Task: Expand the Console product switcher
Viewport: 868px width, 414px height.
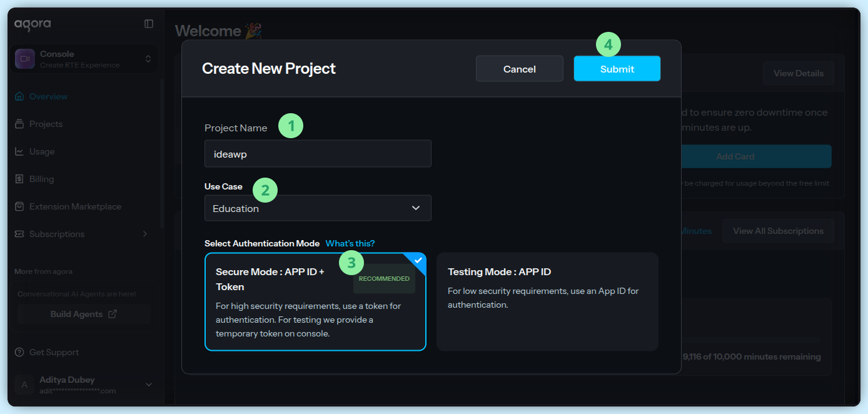Action: coord(148,59)
